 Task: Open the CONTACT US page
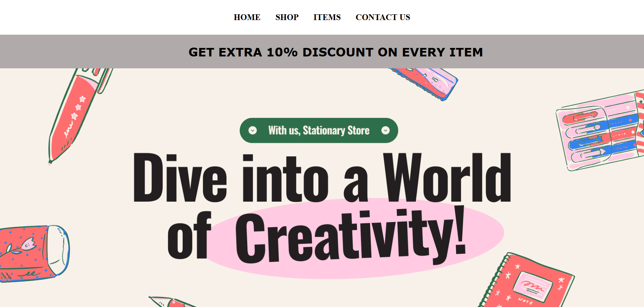(383, 17)
